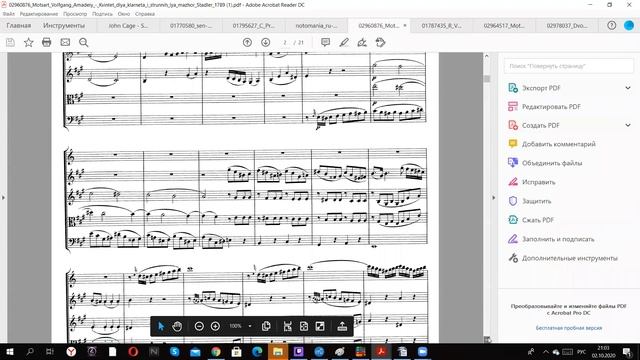This screenshot has width=640, height=360.
Task: Open the Экспорт PDF tool
Action: [x=541, y=88]
